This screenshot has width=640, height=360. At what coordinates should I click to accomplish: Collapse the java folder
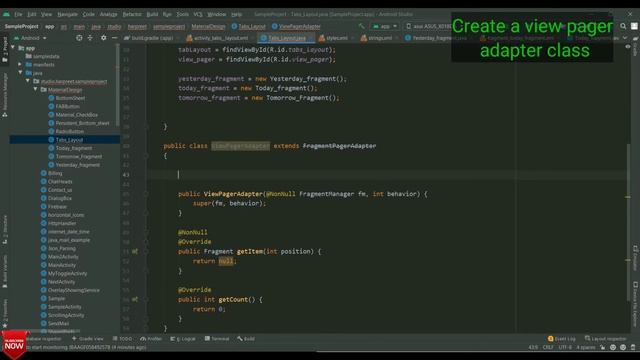[x=20, y=73]
